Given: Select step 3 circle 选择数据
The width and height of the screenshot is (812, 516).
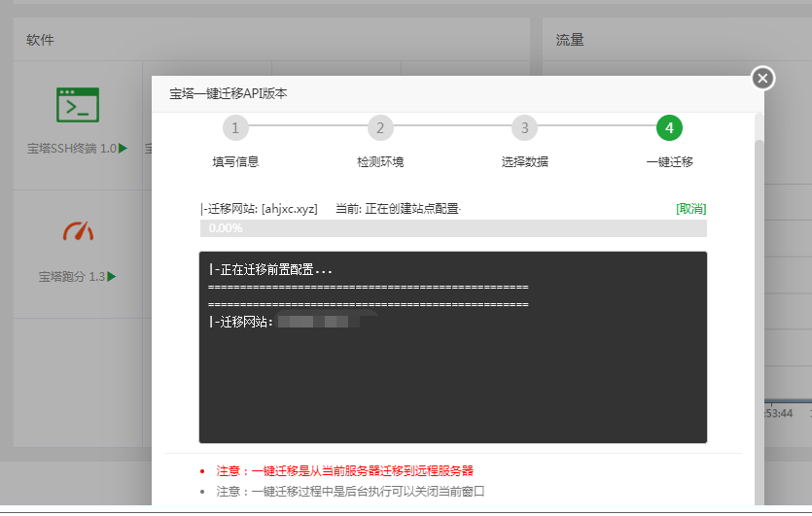Looking at the screenshot, I should pyautogui.click(x=524, y=128).
